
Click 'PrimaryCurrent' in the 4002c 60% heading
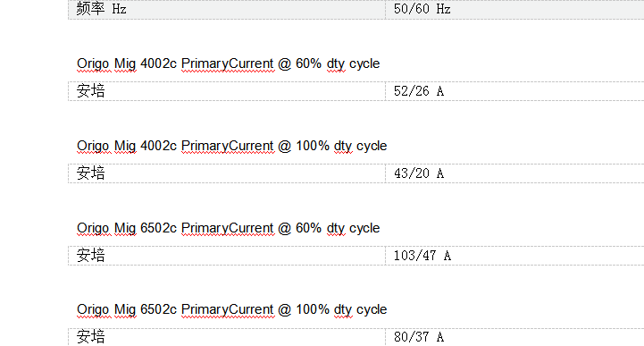(x=228, y=64)
